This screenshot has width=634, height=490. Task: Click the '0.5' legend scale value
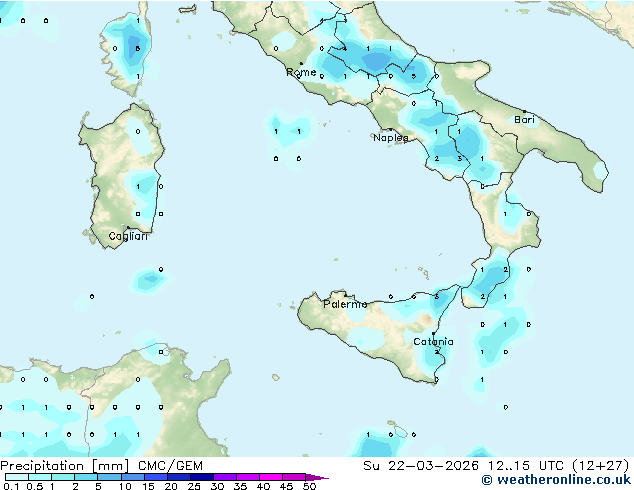click(x=35, y=486)
